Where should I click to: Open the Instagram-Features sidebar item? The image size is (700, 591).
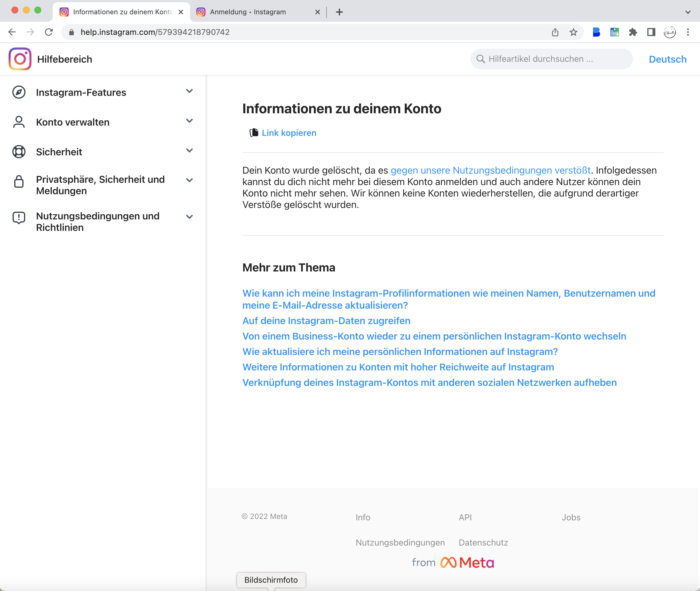[102, 92]
